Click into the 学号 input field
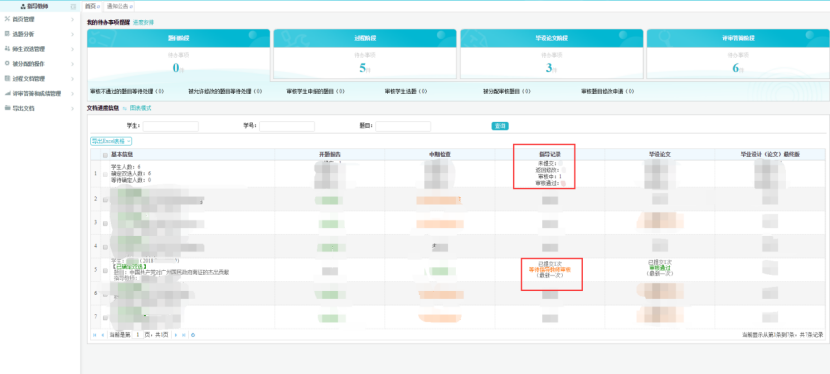The height and width of the screenshot is (374, 830). pyautogui.click(x=287, y=126)
